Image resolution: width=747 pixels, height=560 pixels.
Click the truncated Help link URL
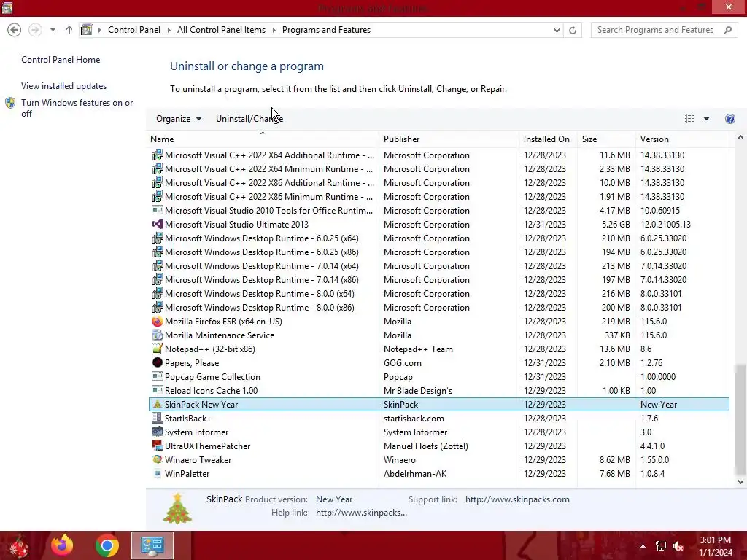(x=361, y=513)
